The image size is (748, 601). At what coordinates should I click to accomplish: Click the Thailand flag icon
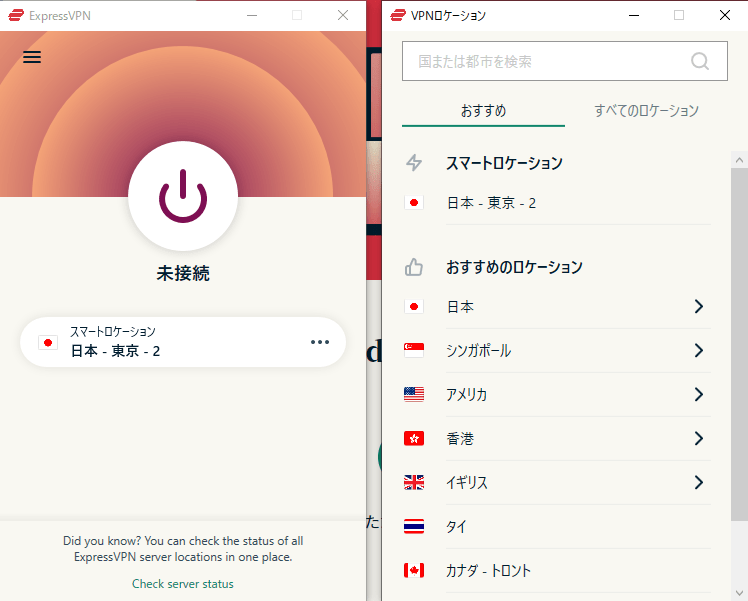click(x=414, y=526)
